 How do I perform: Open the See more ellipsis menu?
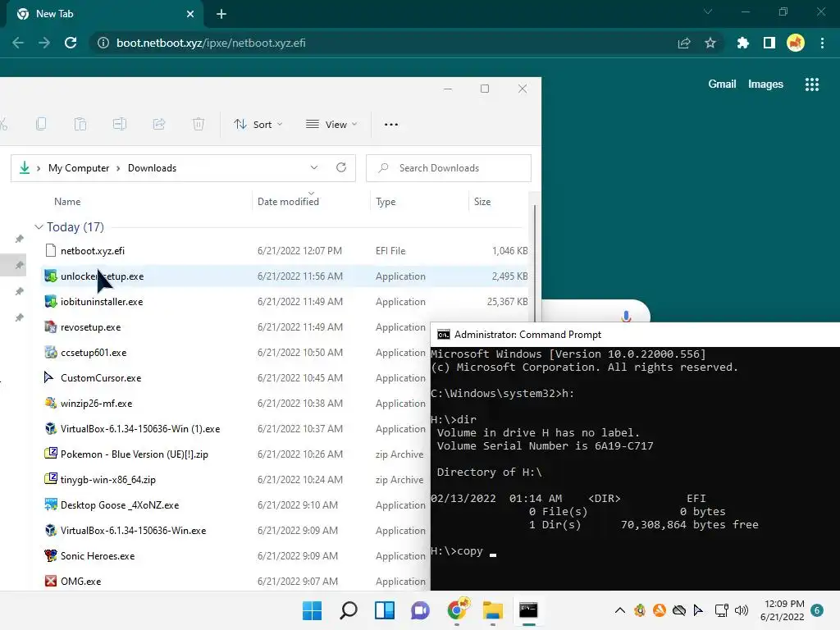(391, 125)
